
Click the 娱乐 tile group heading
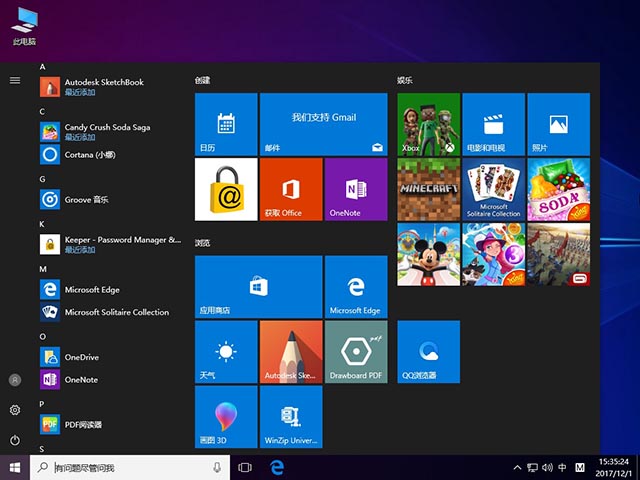click(x=405, y=80)
